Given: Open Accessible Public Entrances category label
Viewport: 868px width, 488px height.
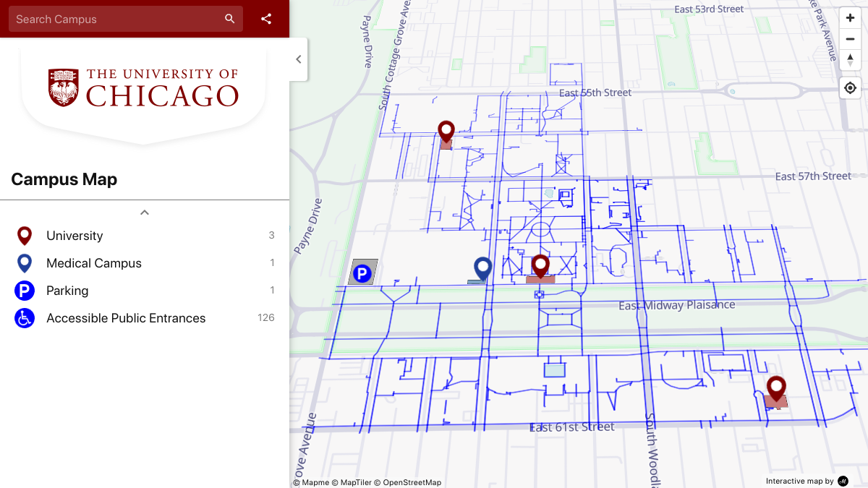Looking at the screenshot, I should 126,318.
